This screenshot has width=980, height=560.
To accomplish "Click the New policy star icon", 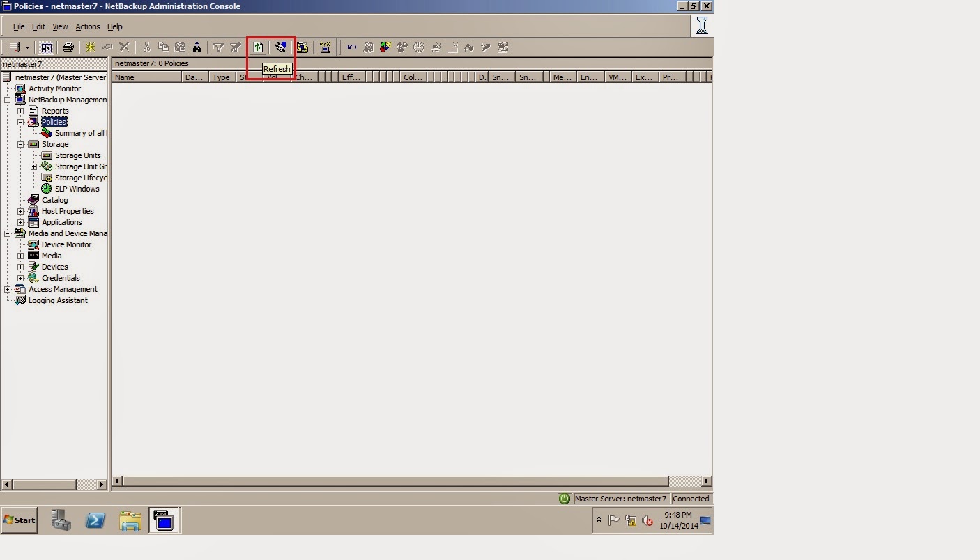I will 90,47.
